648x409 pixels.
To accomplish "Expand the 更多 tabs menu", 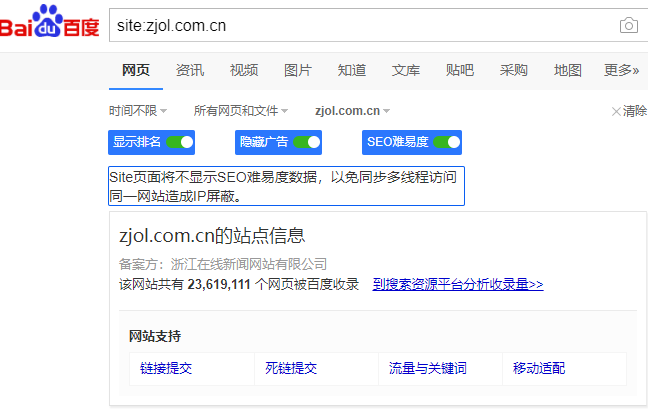I will point(621,70).
